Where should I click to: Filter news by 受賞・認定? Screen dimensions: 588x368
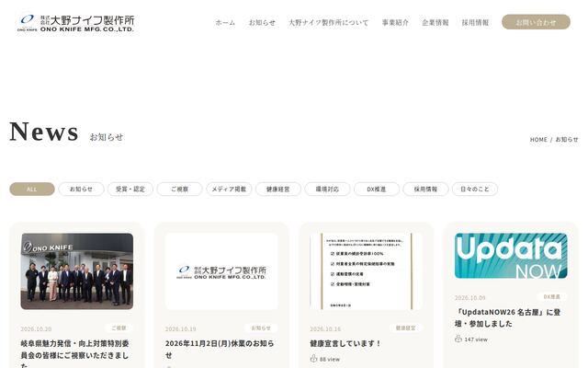[130, 189]
